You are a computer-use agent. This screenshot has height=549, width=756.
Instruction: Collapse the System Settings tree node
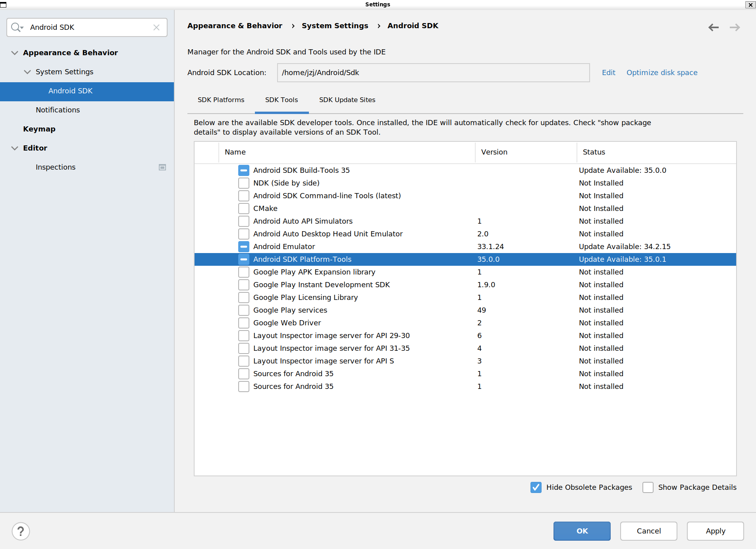(27, 72)
